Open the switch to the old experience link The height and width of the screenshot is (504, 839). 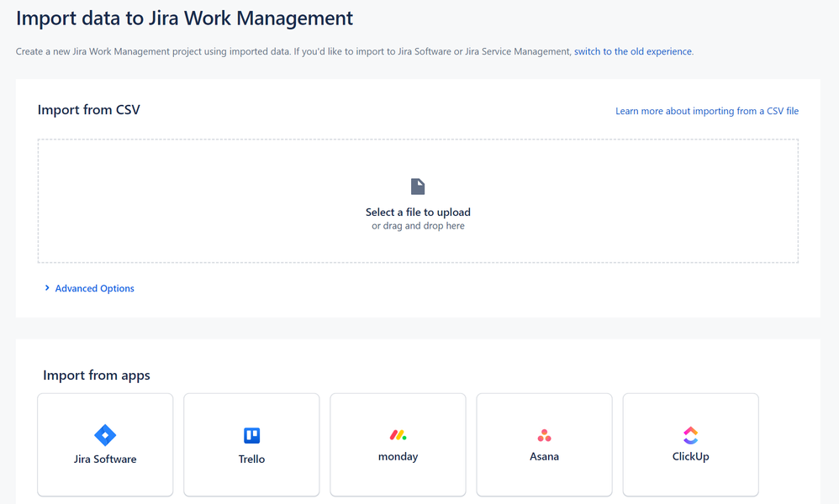pyautogui.click(x=633, y=51)
